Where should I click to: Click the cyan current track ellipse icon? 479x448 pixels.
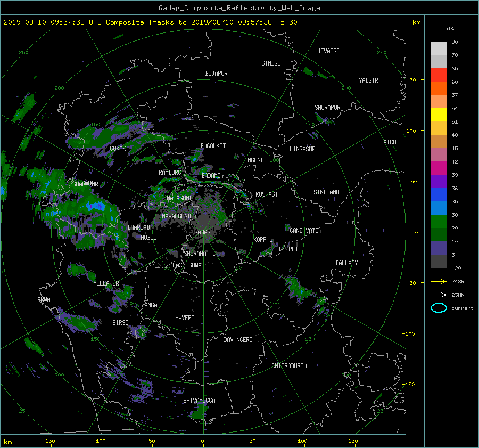coord(439,308)
